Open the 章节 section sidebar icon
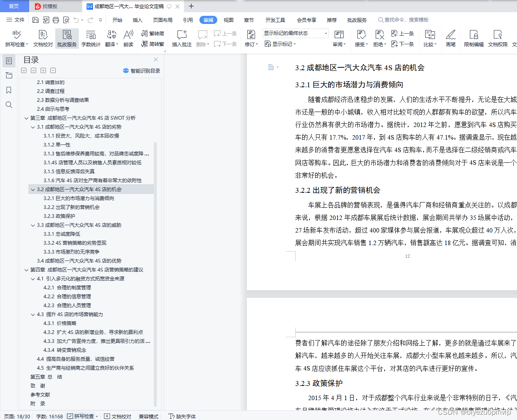517x420 pixels. click(9, 75)
